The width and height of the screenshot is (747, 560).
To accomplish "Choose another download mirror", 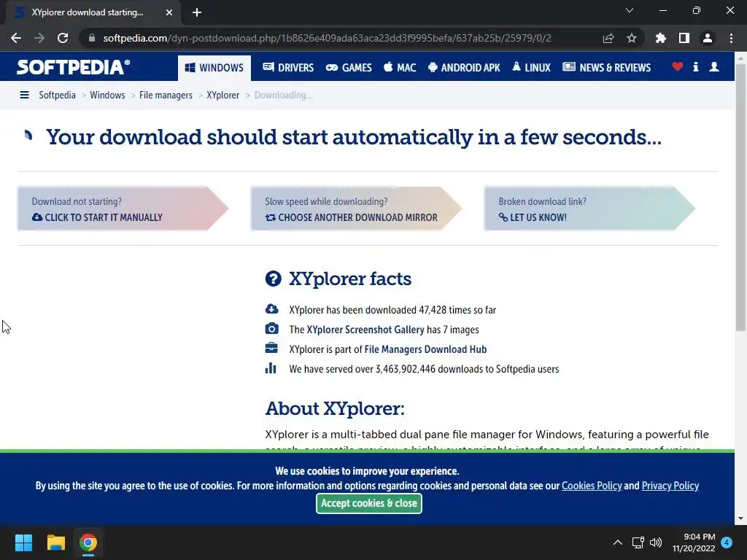I will pos(352,217).
